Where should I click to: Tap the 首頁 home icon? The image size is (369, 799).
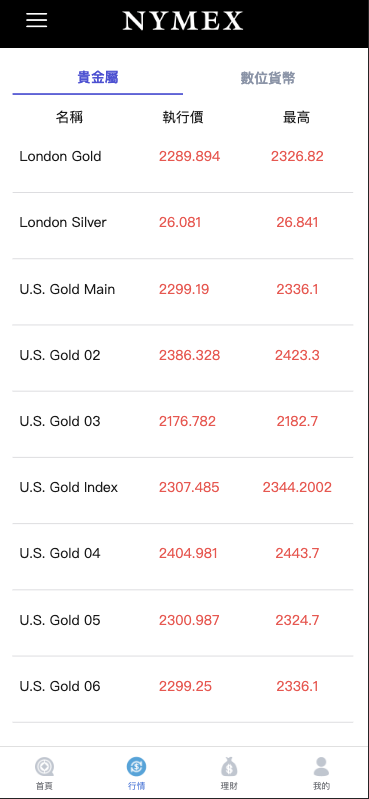[44, 767]
